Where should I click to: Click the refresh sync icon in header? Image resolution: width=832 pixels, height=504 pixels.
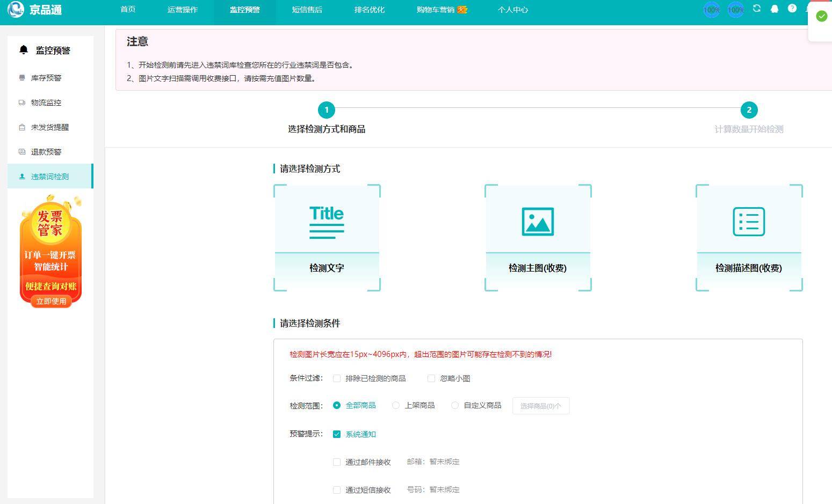[x=757, y=9]
